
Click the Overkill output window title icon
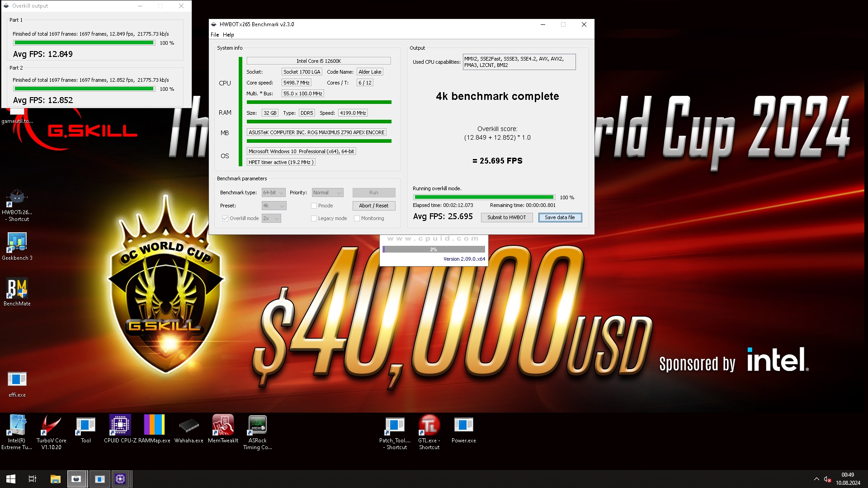6,6
